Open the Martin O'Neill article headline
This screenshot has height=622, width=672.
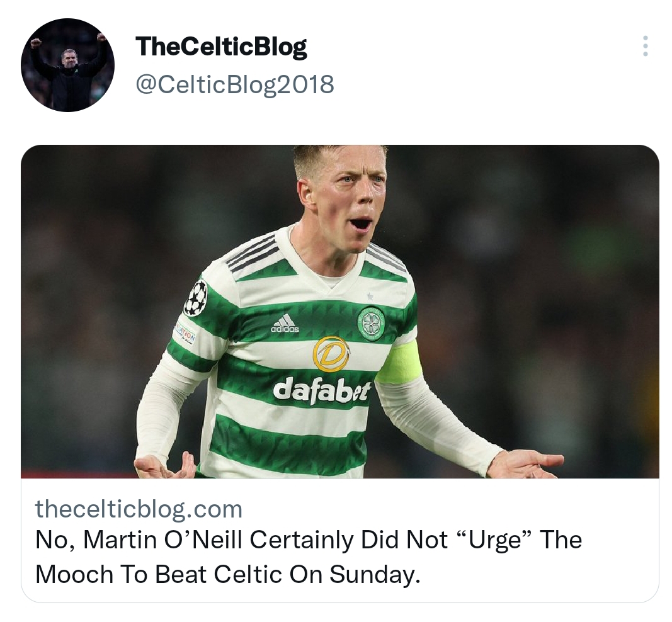[309, 557]
